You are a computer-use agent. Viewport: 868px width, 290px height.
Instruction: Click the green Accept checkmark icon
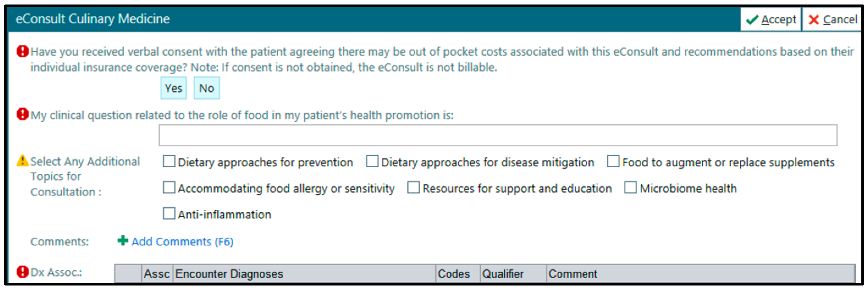[x=752, y=20]
